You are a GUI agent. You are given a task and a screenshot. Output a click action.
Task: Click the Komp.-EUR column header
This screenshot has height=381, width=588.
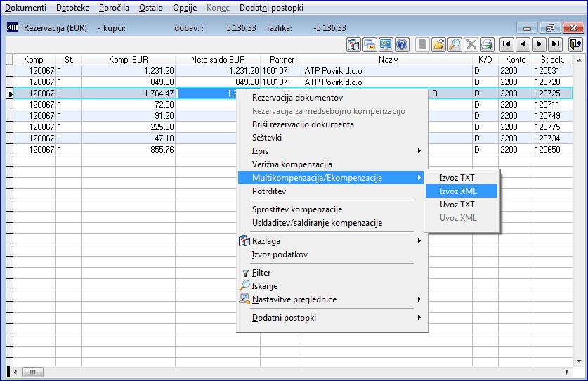click(x=129, y=60)
